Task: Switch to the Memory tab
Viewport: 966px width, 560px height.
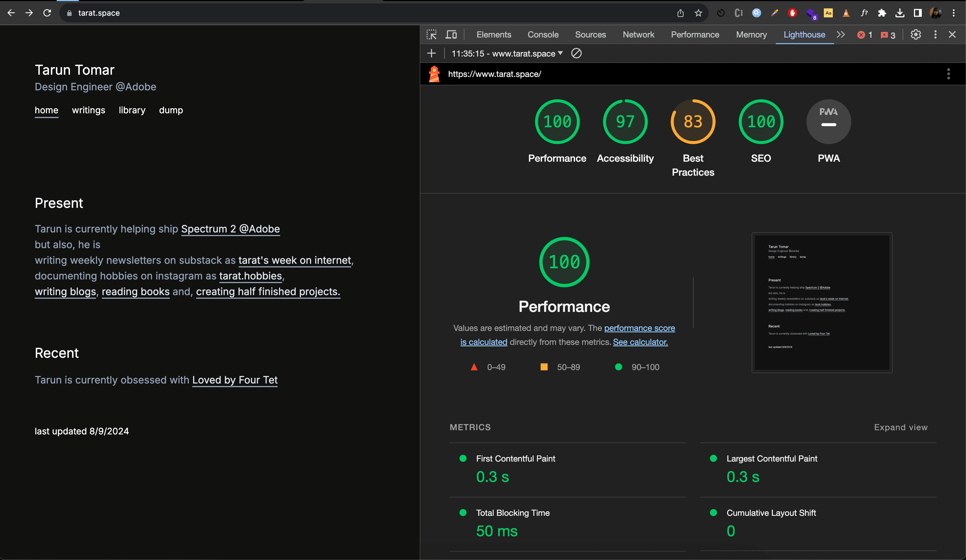Action: pos(751,34)
